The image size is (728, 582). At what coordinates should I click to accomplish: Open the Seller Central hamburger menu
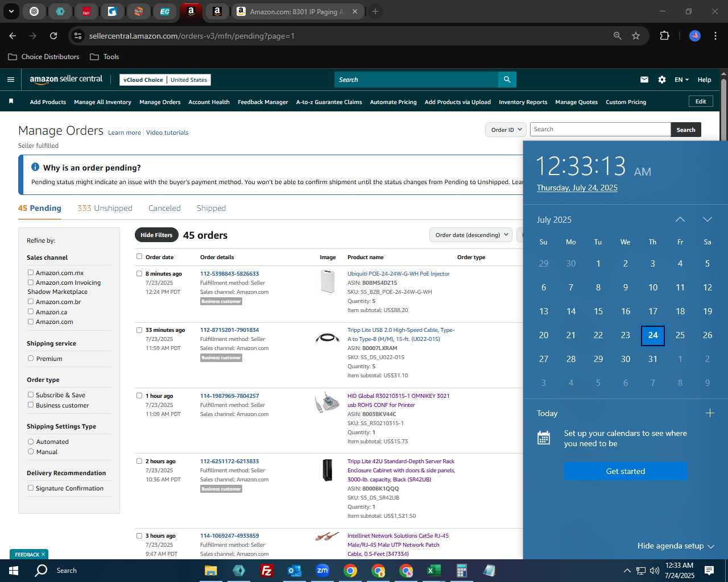pos(10,80)
